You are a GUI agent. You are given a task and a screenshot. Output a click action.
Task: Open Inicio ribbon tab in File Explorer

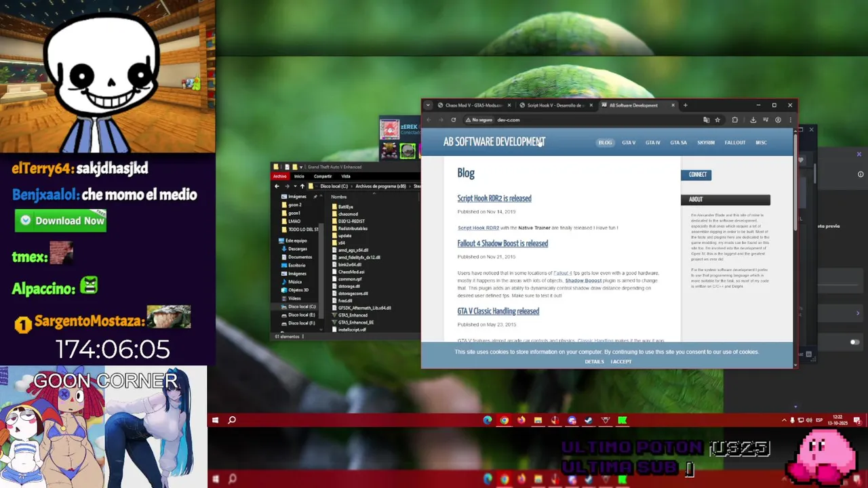(299, 176)
